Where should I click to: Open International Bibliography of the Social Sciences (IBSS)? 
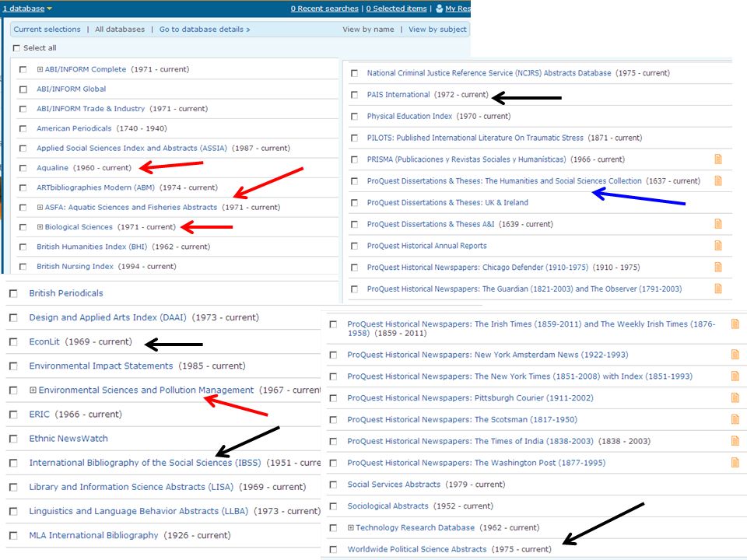[145, 463]
